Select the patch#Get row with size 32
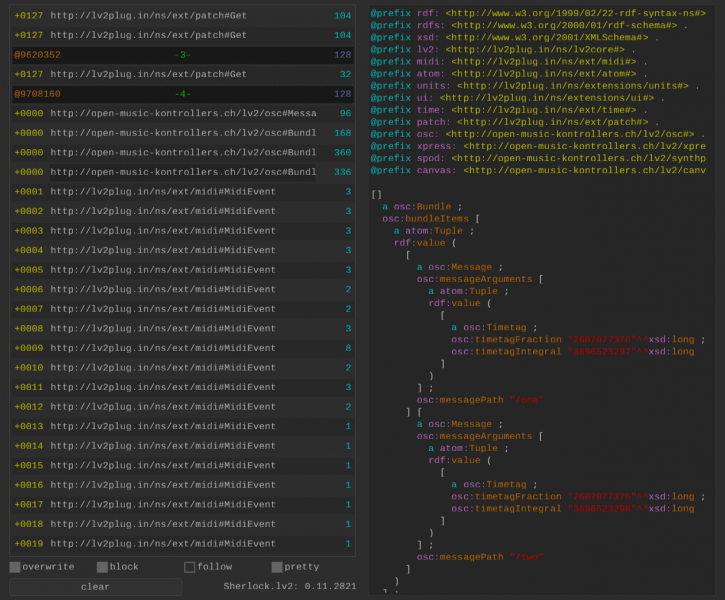Image resolution: width=725 pixels, height=600 pixels. (182, 74)
